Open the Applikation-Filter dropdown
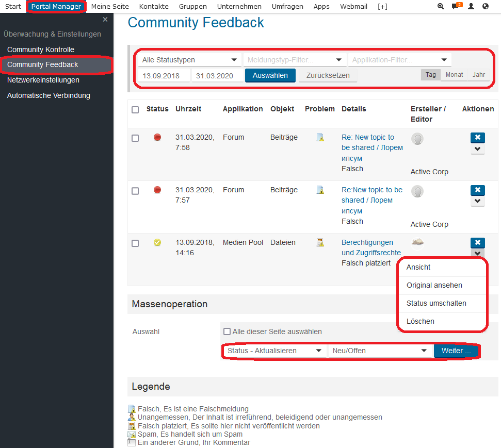This screenshot has height=448, width=501. (399, 60)
